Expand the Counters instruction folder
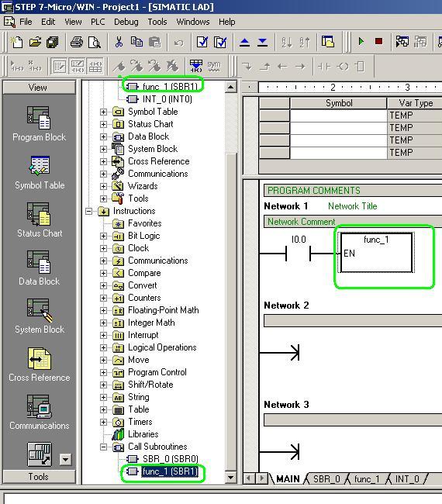The height and width of the screenshot is (504, 442). click(103, 298)
